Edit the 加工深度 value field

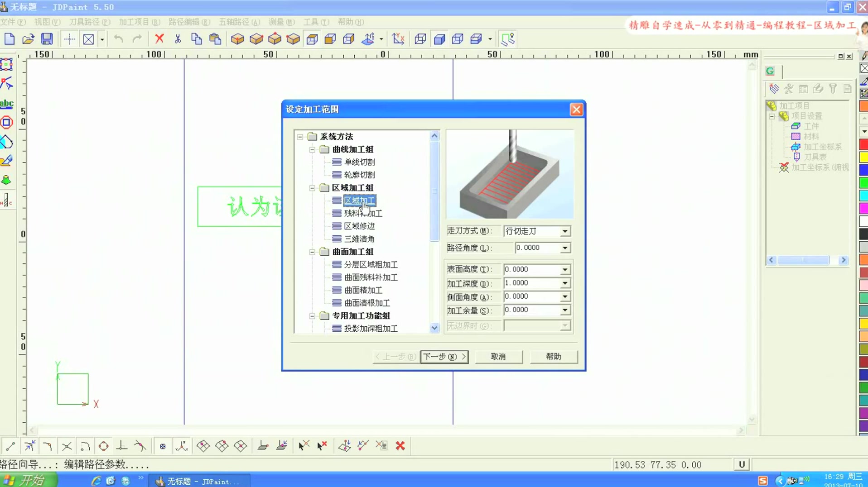coord(532,283)
